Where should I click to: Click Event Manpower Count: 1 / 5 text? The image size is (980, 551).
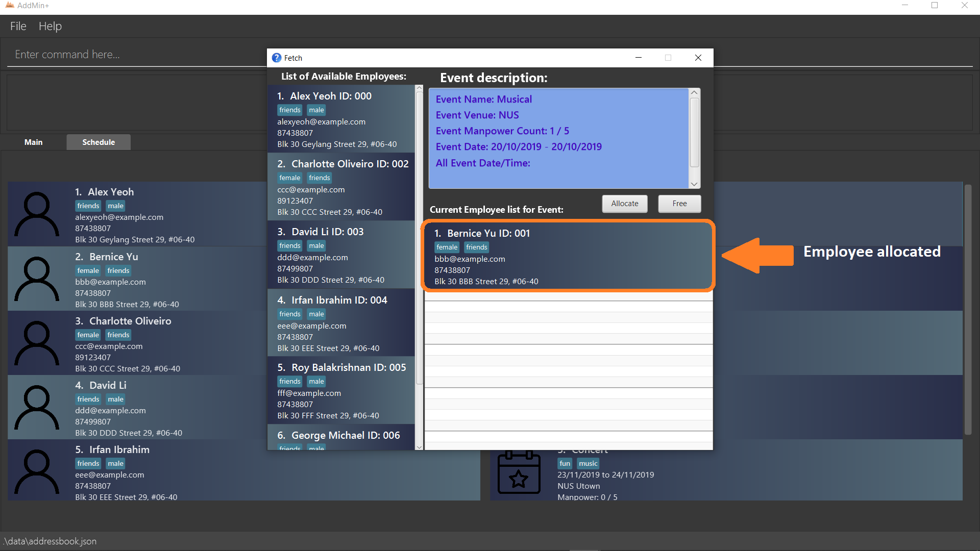(502, 131)
